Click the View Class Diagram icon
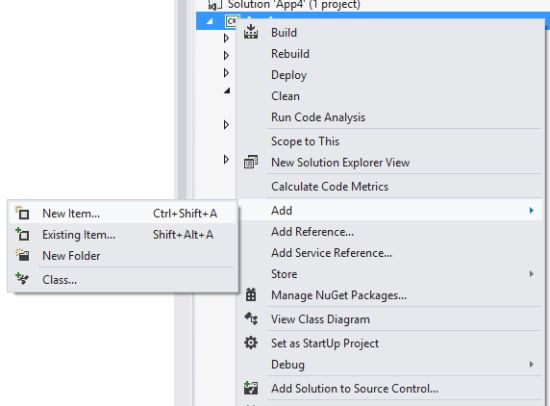550x406 pixels. [x=251, y=319]
